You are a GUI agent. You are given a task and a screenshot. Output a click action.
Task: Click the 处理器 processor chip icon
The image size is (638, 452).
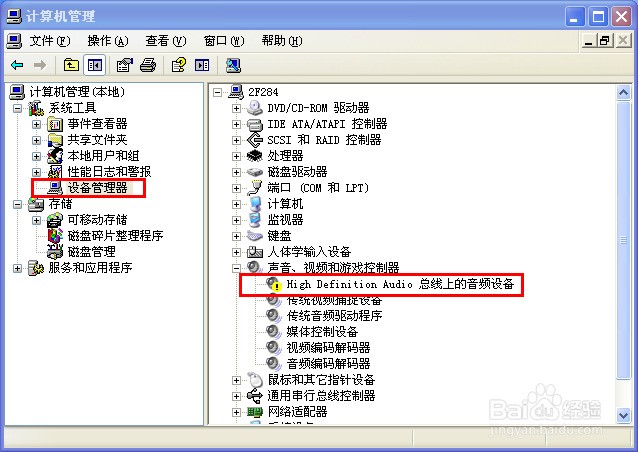click(x=255, y=156)
